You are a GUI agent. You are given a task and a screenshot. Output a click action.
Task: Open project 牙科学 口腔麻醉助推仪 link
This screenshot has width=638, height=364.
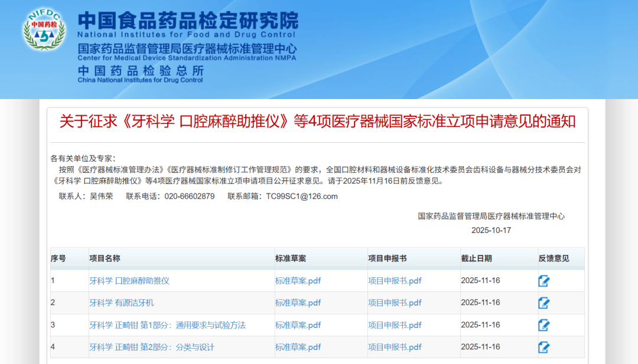tap(129, 281)
